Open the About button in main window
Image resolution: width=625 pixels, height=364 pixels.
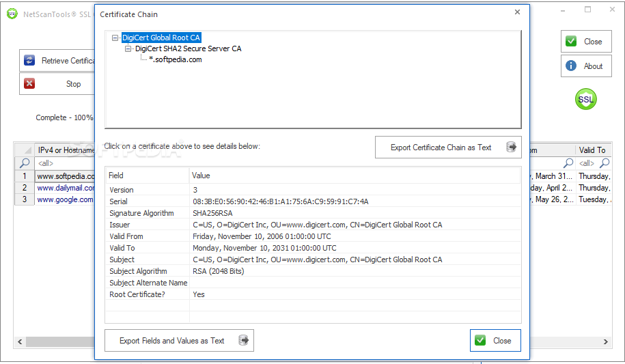click(x=586, y=66)
